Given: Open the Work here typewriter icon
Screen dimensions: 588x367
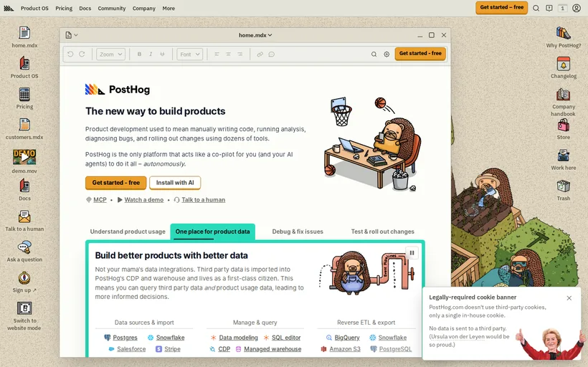Looking at the screenshot, I should click(x=563, y=156).
